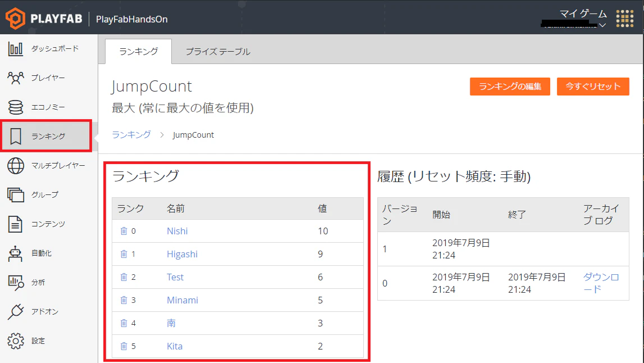Open the PlayFabHandsOn title name
Image resolution: width=644 pixels, height=363 pixels.
pos(131,19)
